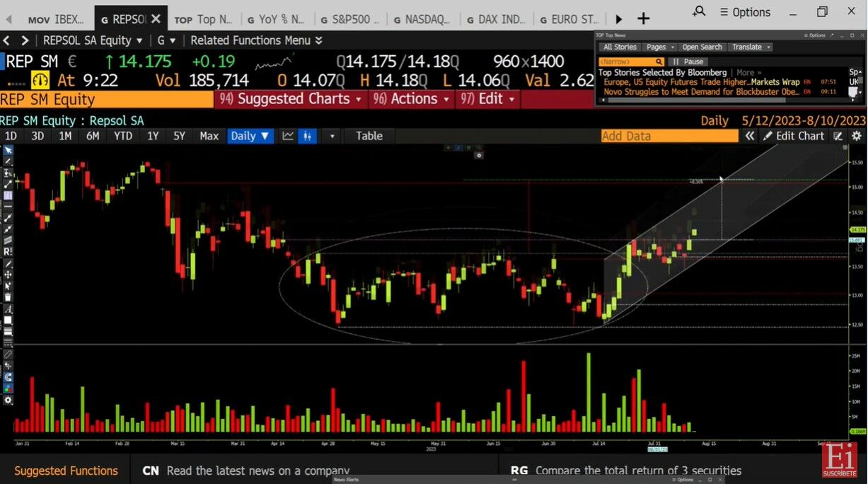Viewport: 868px width, 484px height.
Task: Select the text annotation A tool
Action: [8, 308]
